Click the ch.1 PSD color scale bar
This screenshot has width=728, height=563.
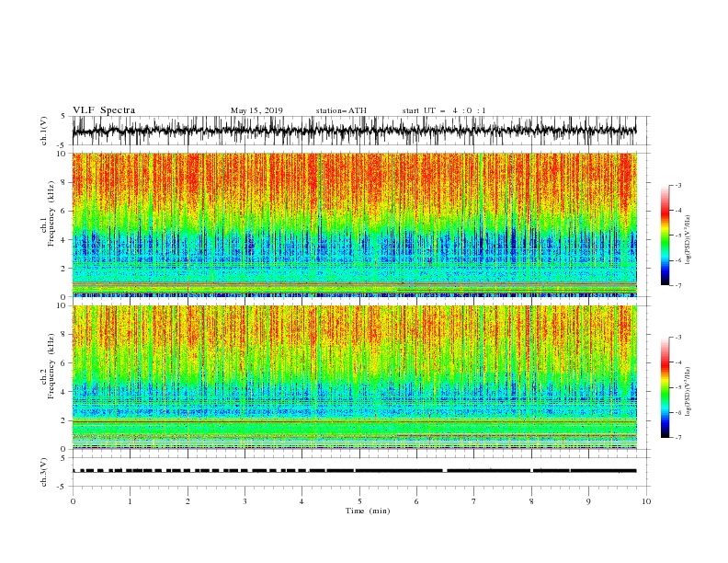point(665,236)
